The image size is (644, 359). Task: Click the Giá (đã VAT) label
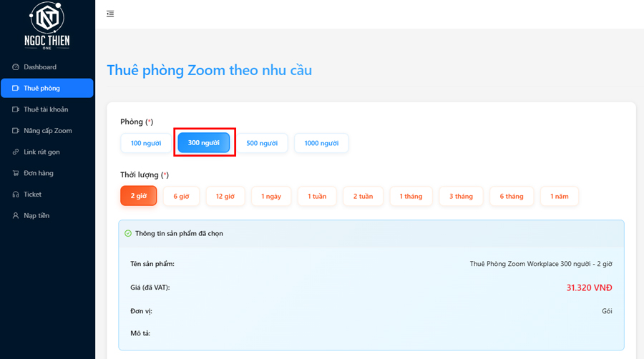point(150,287)
